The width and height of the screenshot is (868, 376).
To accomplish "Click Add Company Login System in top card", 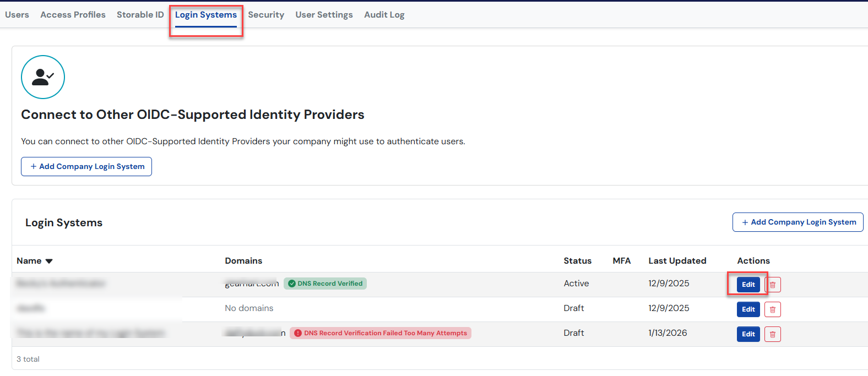I will (86, 166).
